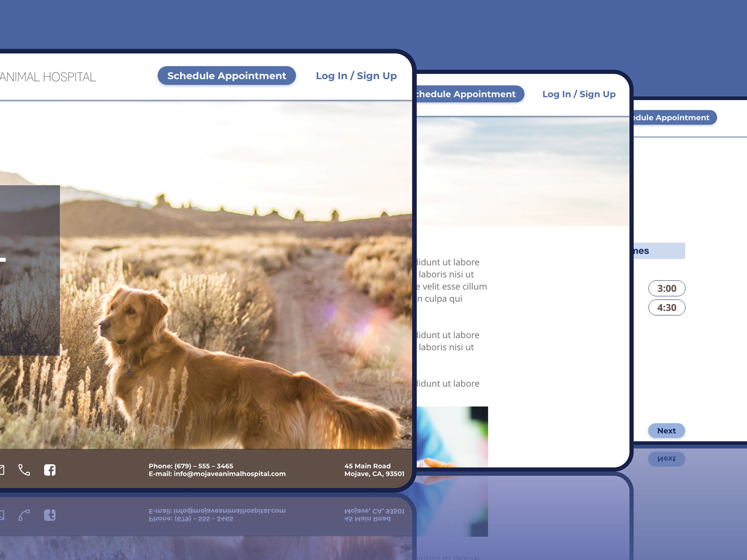Open the Facebook icon in the footer
The image size is (747, 560).
click(50, 470)
